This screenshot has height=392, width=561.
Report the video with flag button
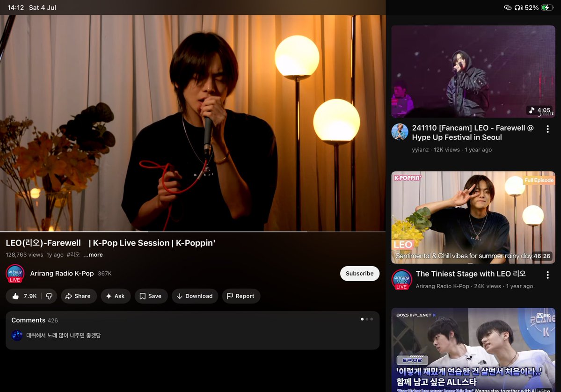(x=241, y=296)
